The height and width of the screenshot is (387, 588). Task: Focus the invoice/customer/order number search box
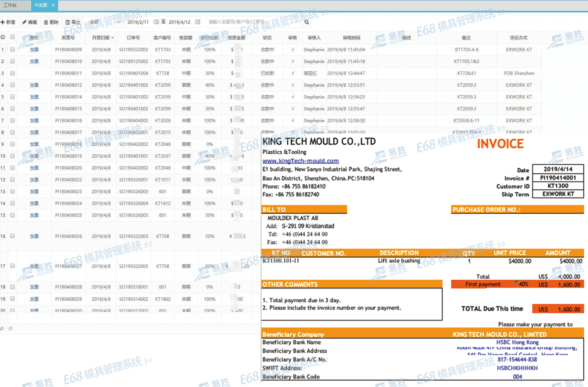pyautogui.click(x=254, y=22)
